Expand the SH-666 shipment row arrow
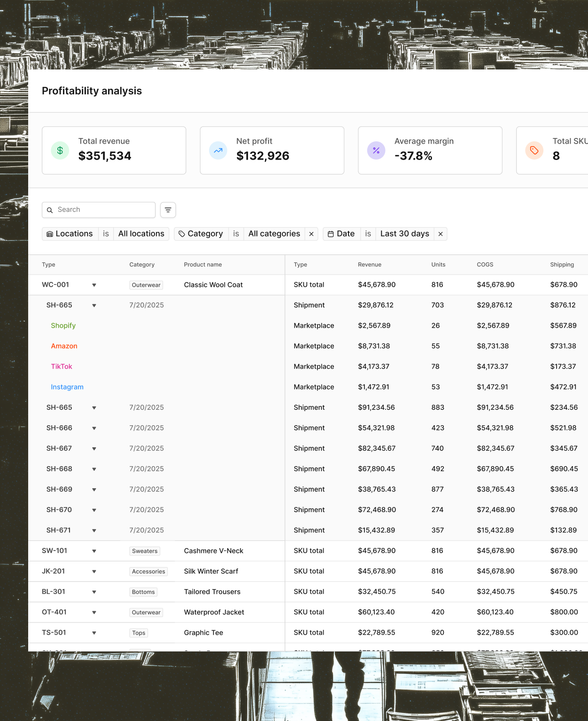 click(x=94, y=428)
